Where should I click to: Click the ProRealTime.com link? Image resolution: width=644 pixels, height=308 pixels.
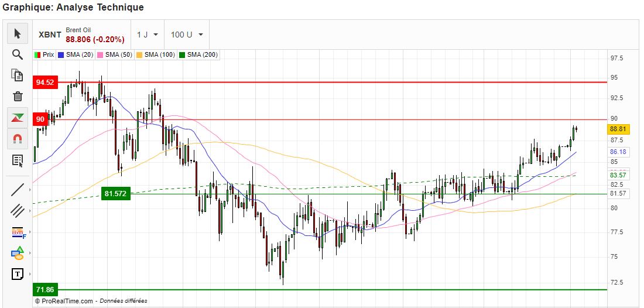[67, 301]
